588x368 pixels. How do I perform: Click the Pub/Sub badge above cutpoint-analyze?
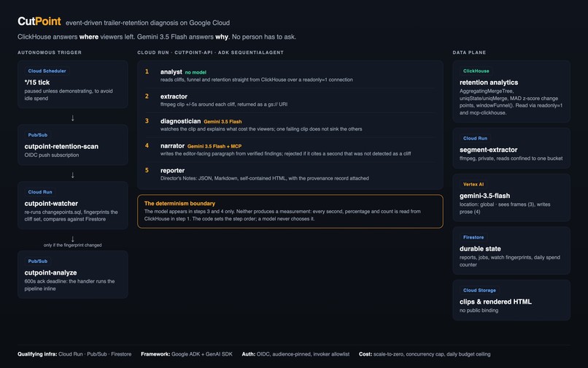pyautogui.click(x=37, y=261)
